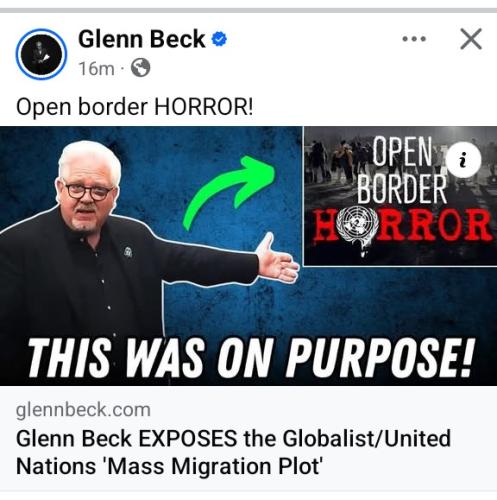Screen dimensions: 497x500
Task: Click the outstretched hand in the thumbnail
Action: pyautogui.click(x=278, y=258)
